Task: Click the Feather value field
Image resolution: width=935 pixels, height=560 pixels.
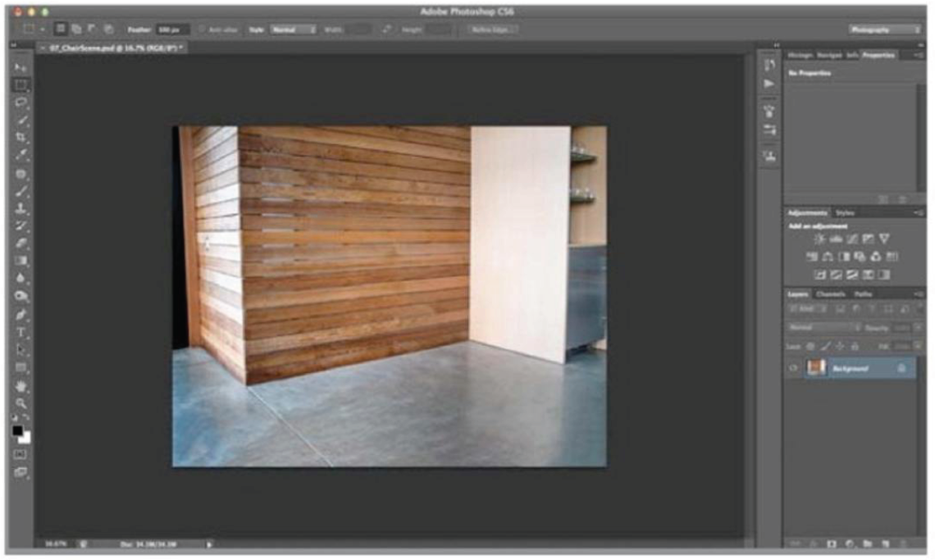Action: pyautogui.click(x=172, y=30)
